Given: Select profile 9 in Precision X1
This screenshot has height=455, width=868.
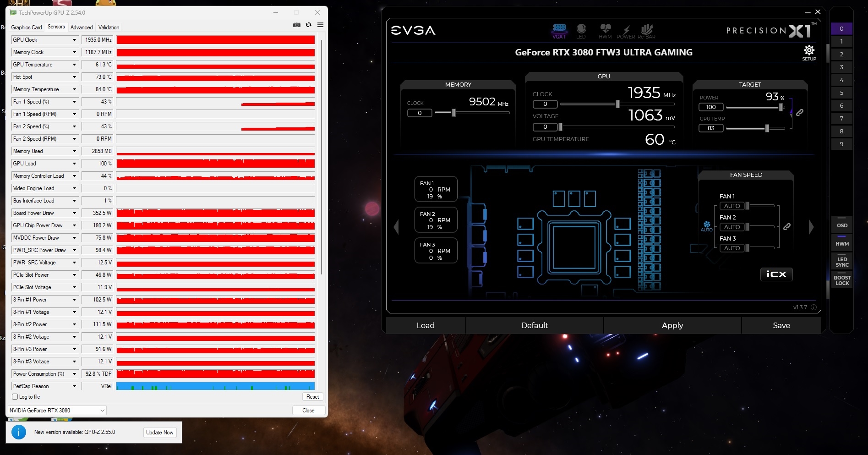Looking at the screenshot, I should point(841,144).
